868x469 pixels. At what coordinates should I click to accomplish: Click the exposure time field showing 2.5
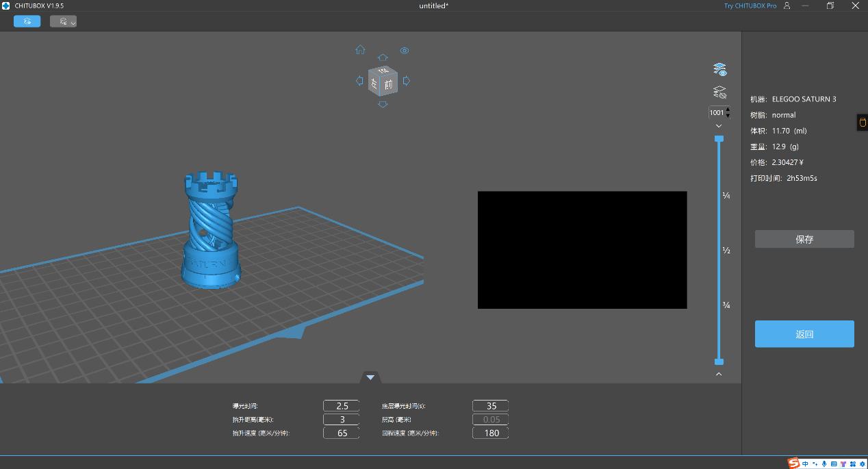(342, 406)
